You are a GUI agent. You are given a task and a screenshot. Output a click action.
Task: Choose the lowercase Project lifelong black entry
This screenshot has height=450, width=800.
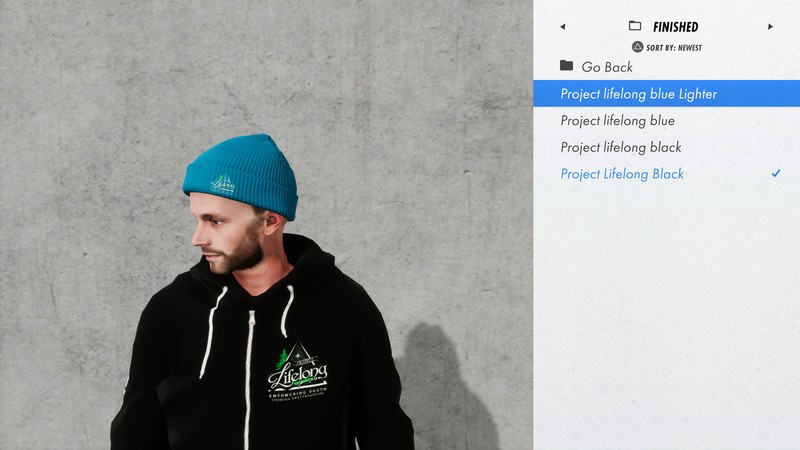pos(666,147)
